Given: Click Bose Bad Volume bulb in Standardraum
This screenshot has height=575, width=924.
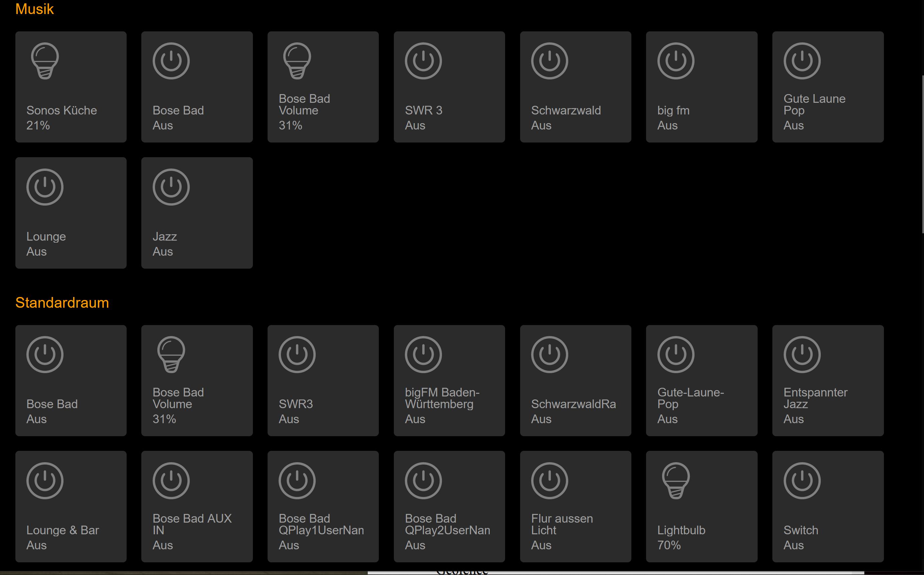Looking at the screenshot, I should (171, 354).
